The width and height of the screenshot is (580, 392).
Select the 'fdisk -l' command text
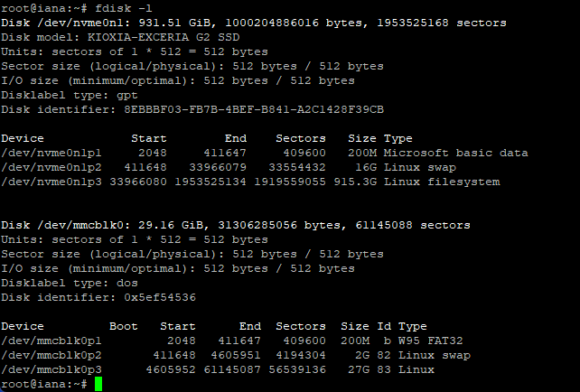click(x=124, y=8)
